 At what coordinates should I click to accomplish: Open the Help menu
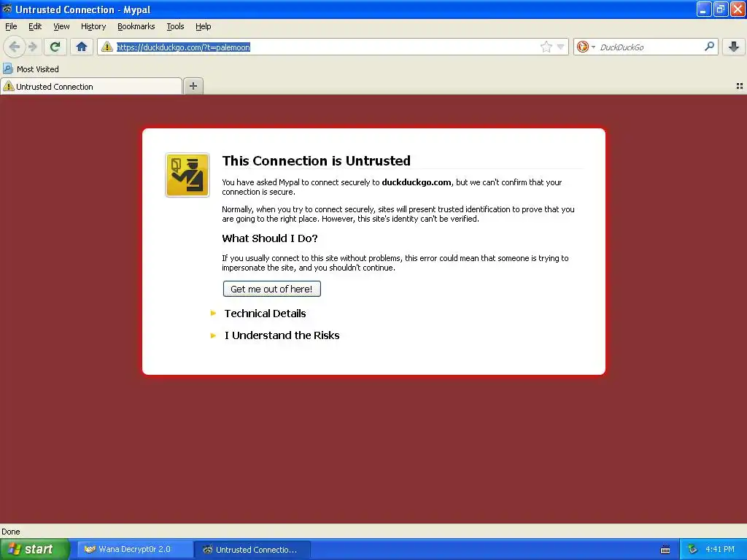click(x=204, y=26)
